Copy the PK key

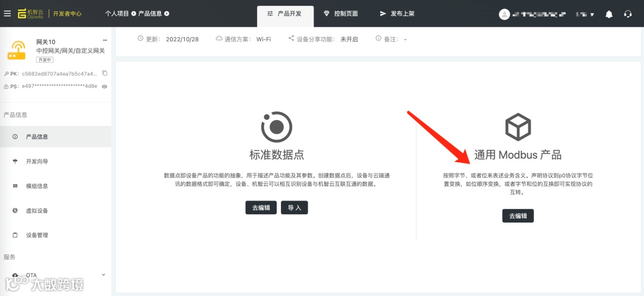pyautogui.click(x=105, y=73)
